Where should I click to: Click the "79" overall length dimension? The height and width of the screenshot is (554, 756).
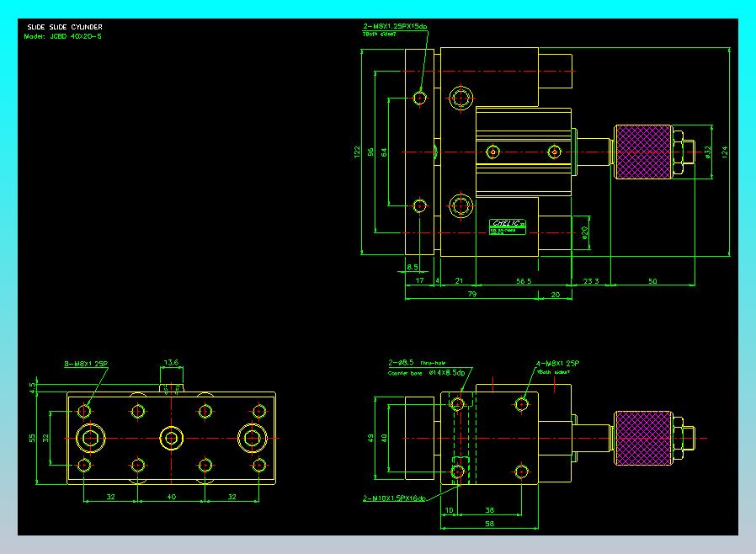click(472, 294)
